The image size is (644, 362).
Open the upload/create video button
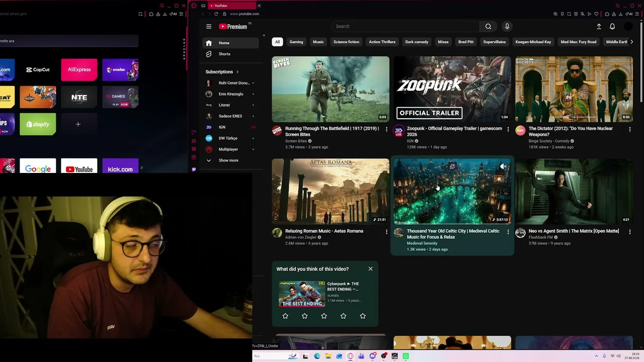(x=599, y=27)
